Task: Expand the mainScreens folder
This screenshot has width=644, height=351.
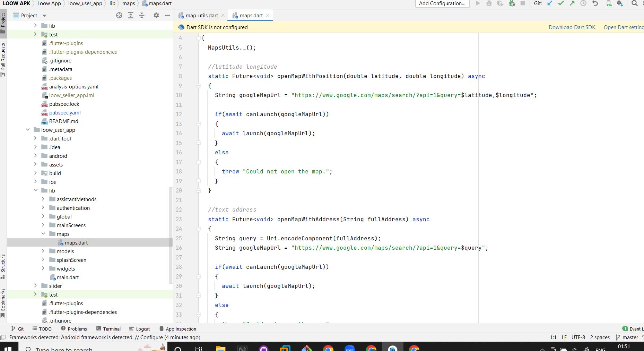Action: tap(43, 225)
